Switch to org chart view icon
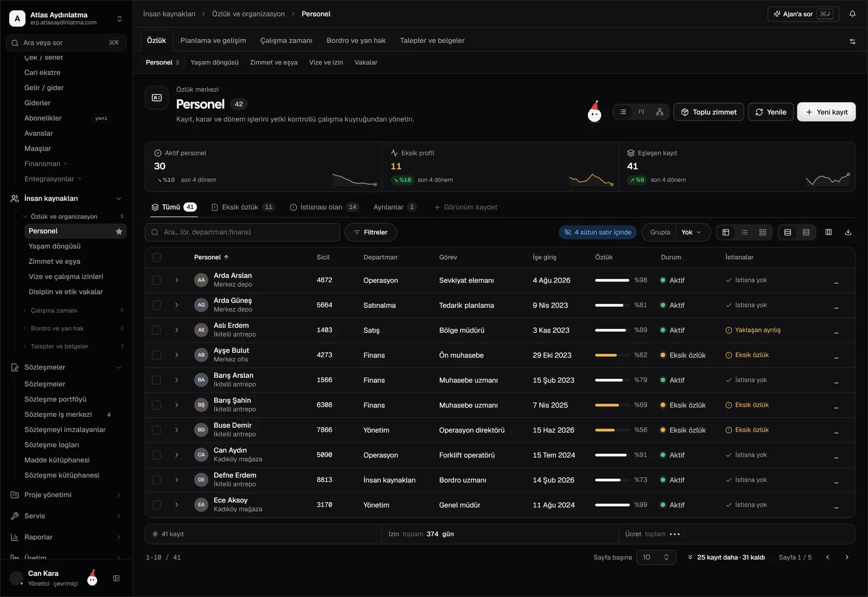868x597 pixels. point(660,112)
